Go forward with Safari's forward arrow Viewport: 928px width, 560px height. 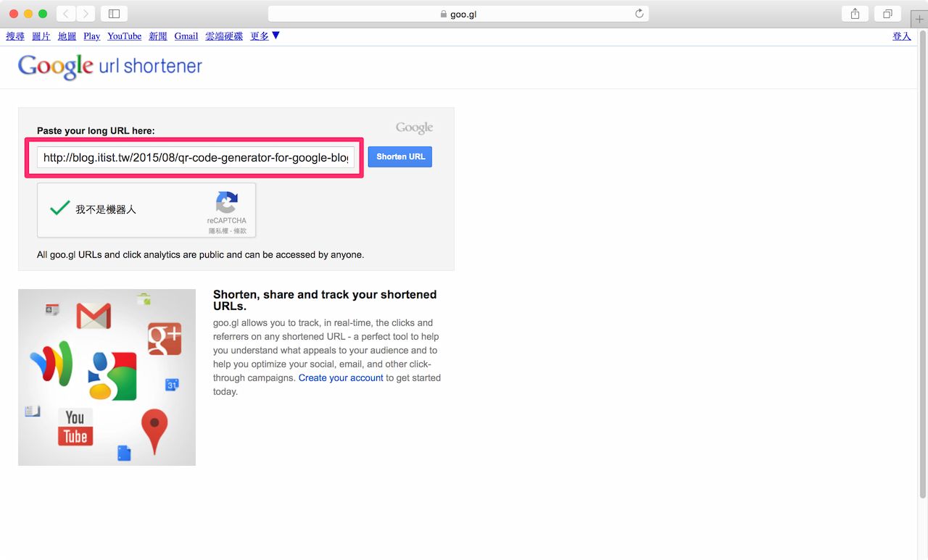click(x=86, y=14)
